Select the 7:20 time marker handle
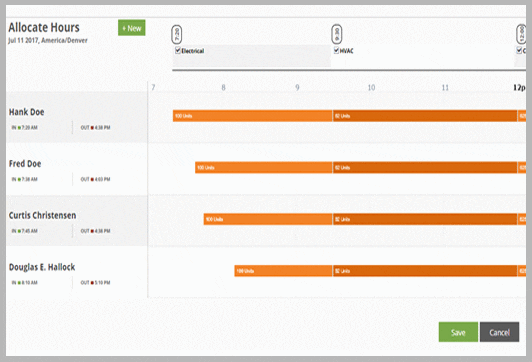This screenshot has height=362, width=532. coord(176,34)
